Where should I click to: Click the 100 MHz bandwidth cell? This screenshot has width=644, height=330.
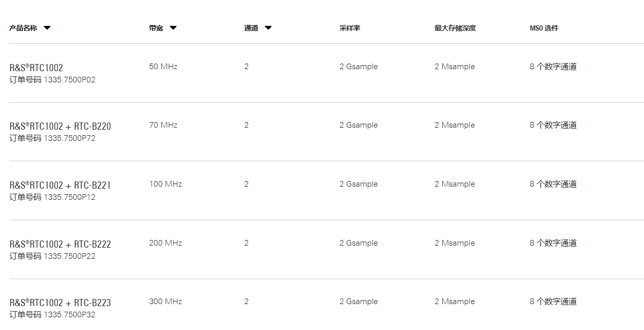165,184
